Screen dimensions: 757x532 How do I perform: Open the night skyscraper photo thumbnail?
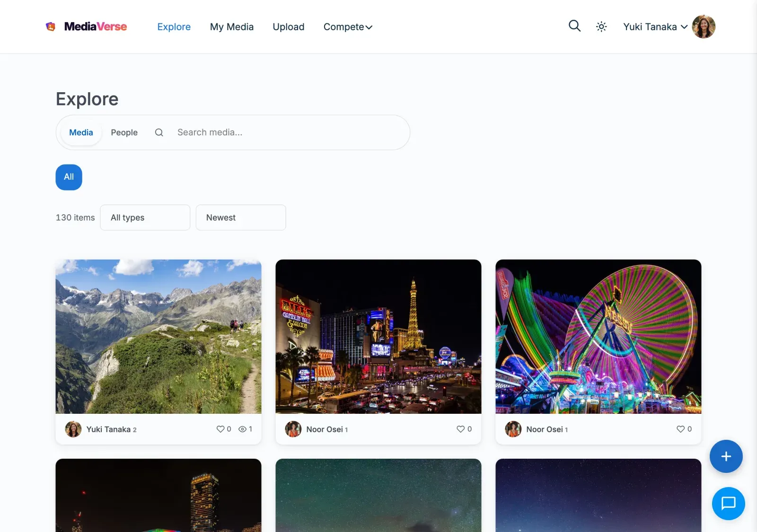158,495
